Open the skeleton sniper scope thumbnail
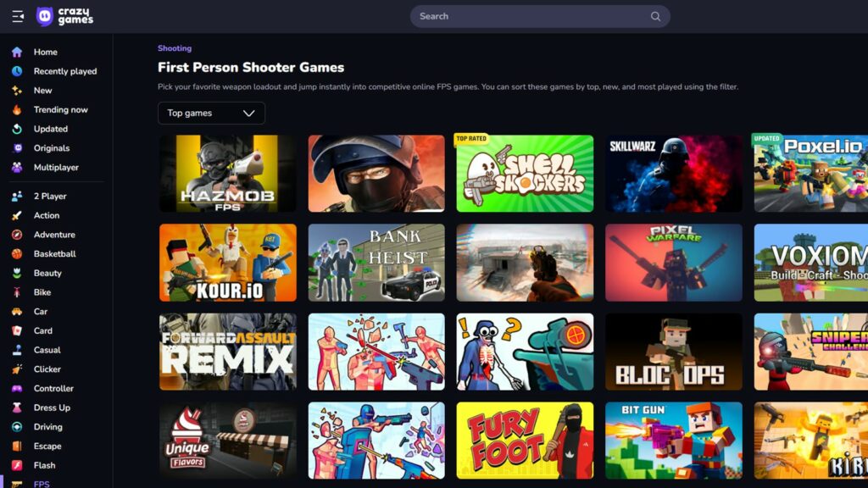This screenshot has height=488, width=868. [x=525, y=352]
